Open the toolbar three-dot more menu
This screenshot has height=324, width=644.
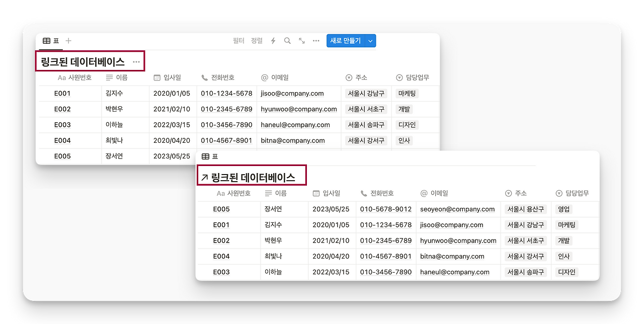(x=316, y=41)
